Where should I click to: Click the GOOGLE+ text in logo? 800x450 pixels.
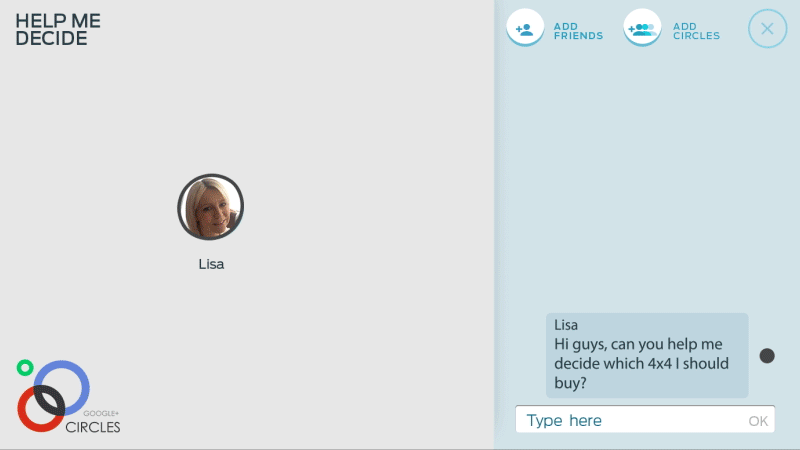(101, 413)
